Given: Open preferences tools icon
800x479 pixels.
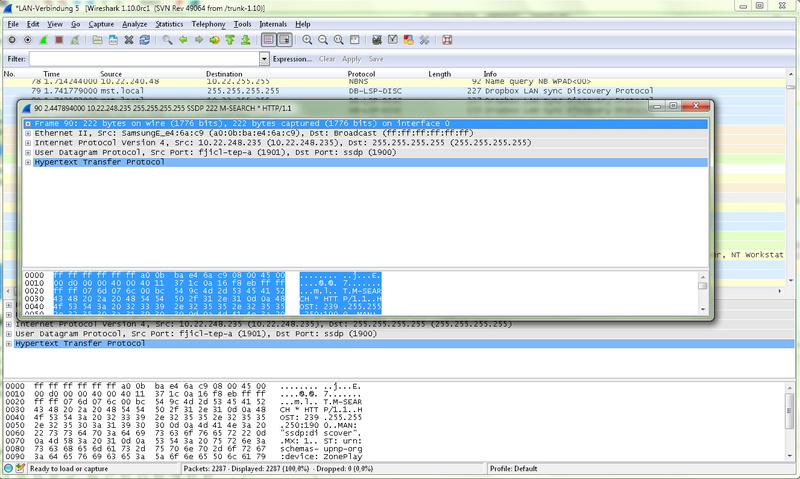Looking at the screenshot, I should 424,40.
